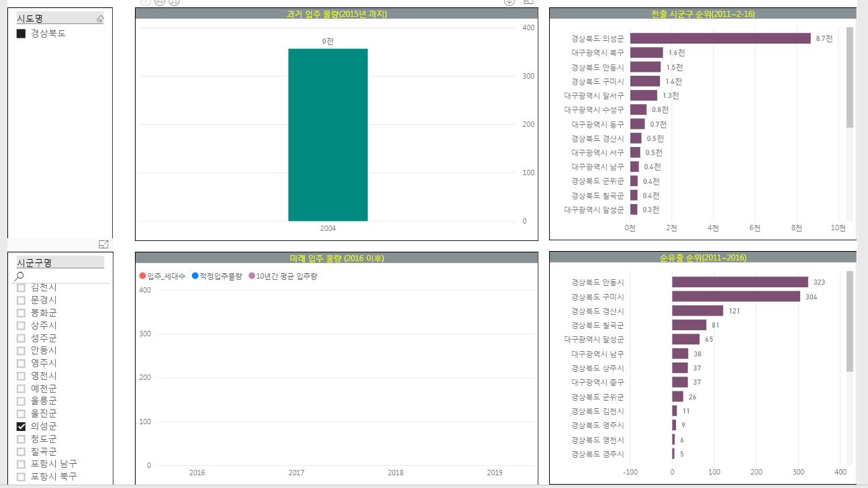Click the 2004 x-axis label under the teal bar
This screenshot has width=868, height=488.
click(328, 228)
